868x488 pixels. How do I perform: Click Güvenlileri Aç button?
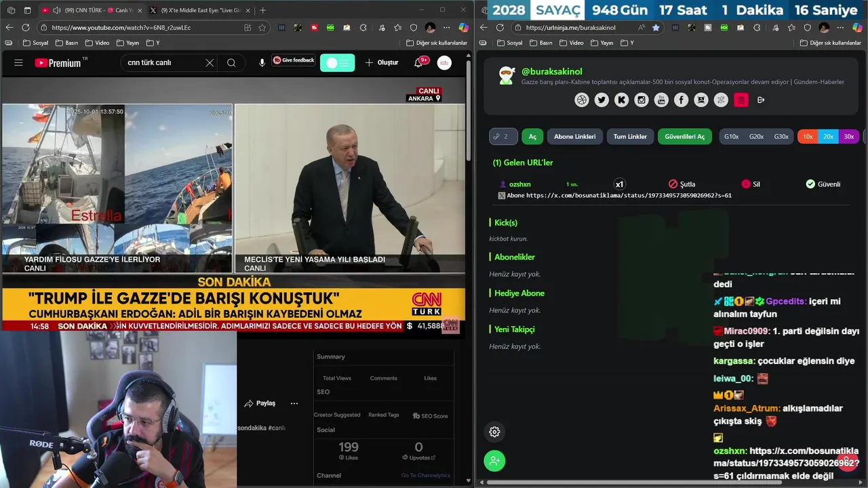(685, 136)
